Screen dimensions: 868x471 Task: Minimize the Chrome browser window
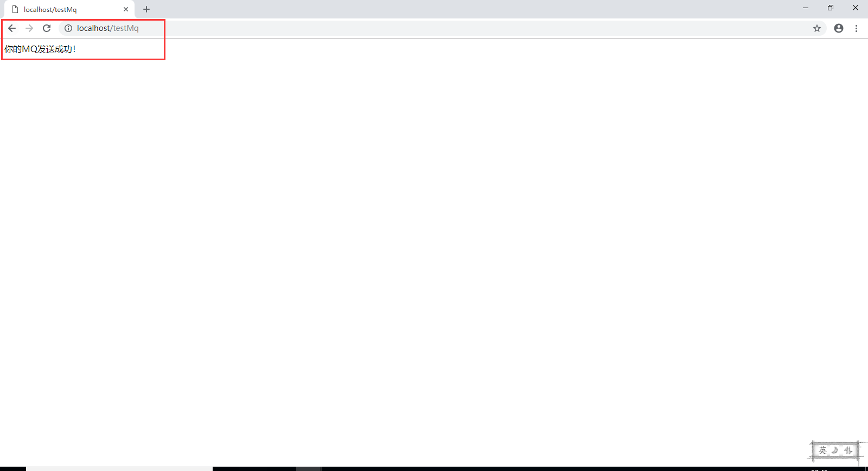(x=806, y=8)
